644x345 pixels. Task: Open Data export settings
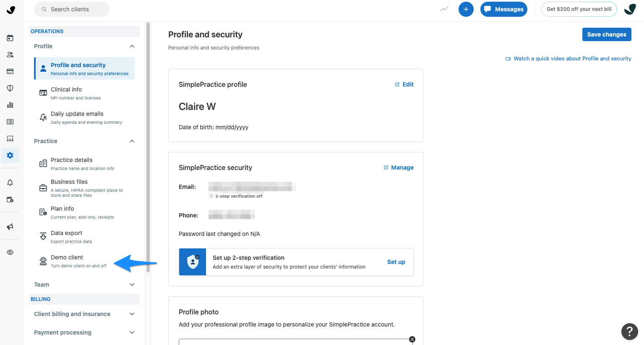point(84,237)
